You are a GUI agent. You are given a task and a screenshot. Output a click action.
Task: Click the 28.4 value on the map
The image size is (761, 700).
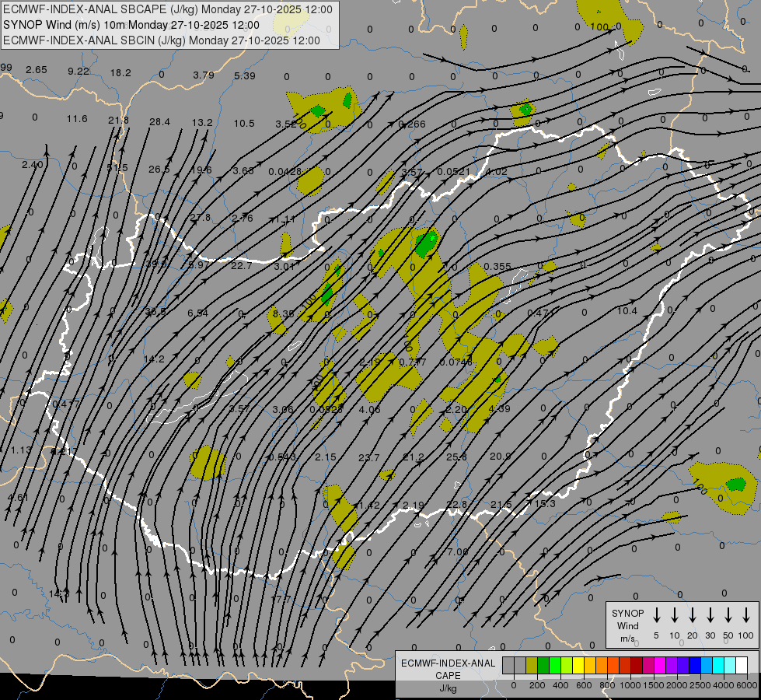(x=159, y=121)
